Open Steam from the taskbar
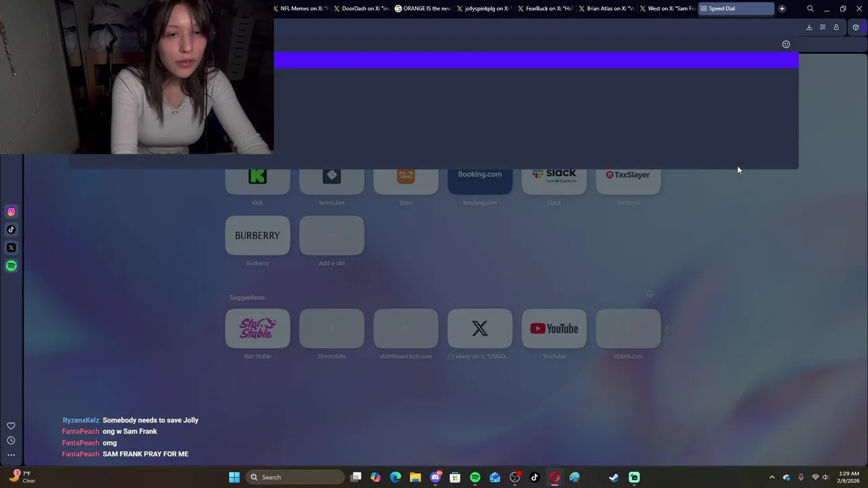 pos(614,477)
